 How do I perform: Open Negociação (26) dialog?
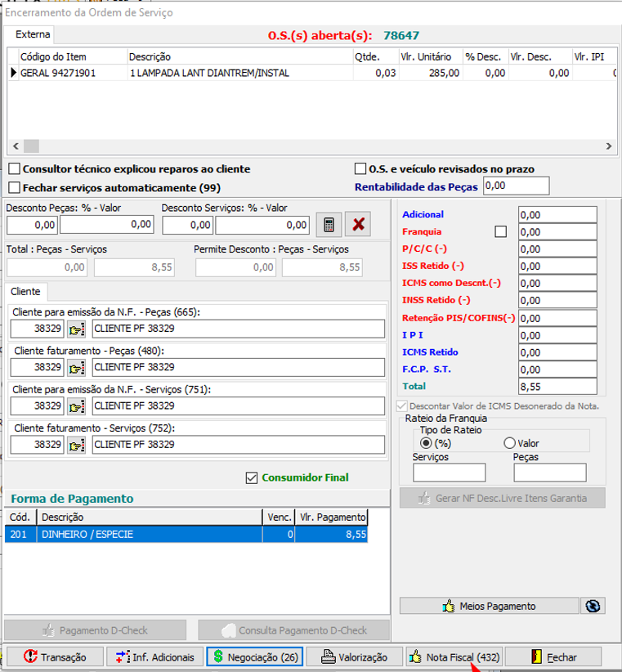click(x=254, y=656)
